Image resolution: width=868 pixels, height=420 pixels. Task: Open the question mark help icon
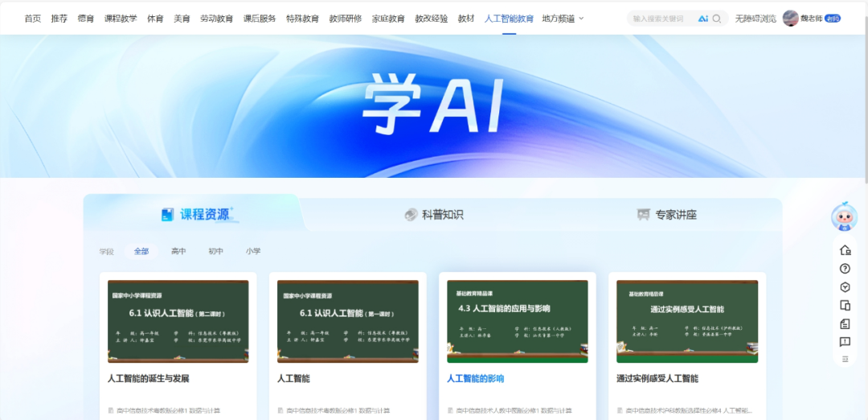[845, 269]
